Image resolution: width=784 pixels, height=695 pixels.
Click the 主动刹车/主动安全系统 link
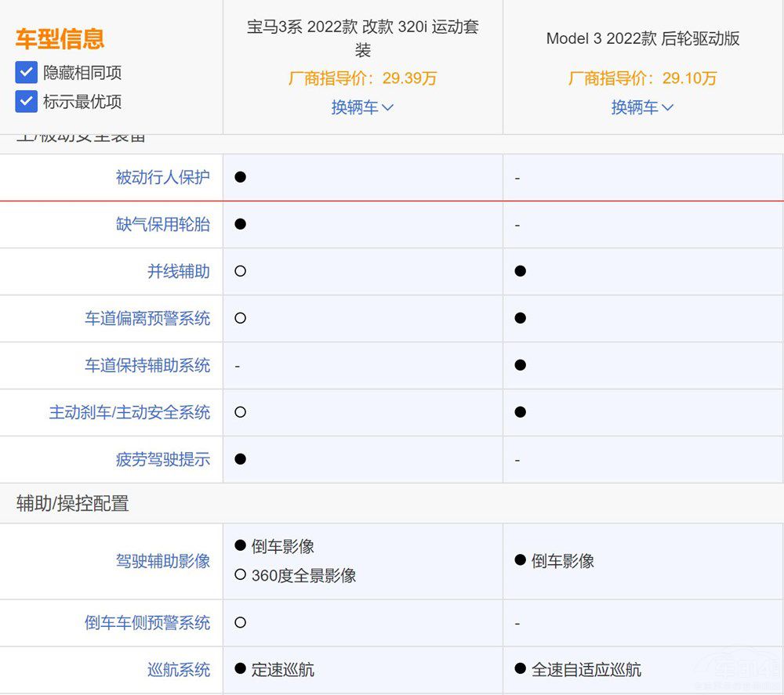click(129, 412)
